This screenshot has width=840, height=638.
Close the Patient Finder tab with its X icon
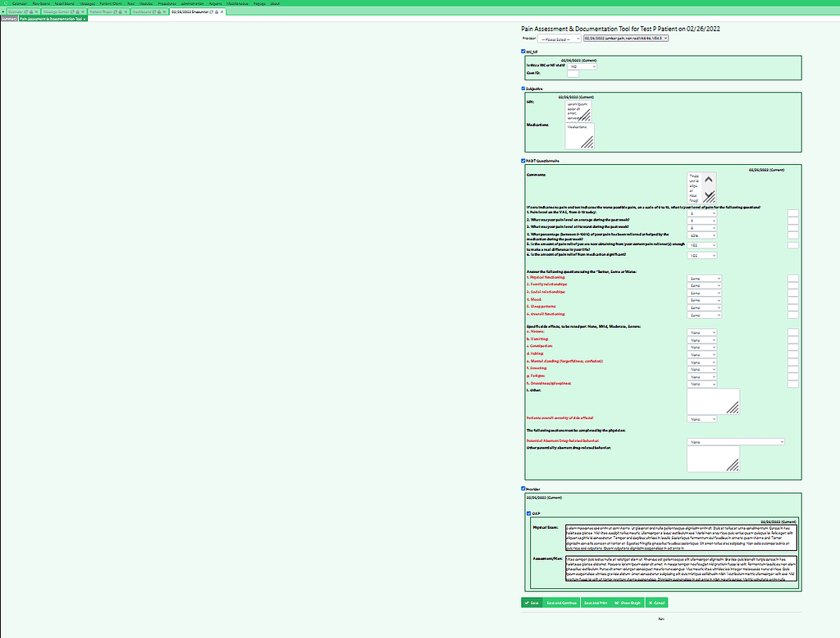click(126, 11)
